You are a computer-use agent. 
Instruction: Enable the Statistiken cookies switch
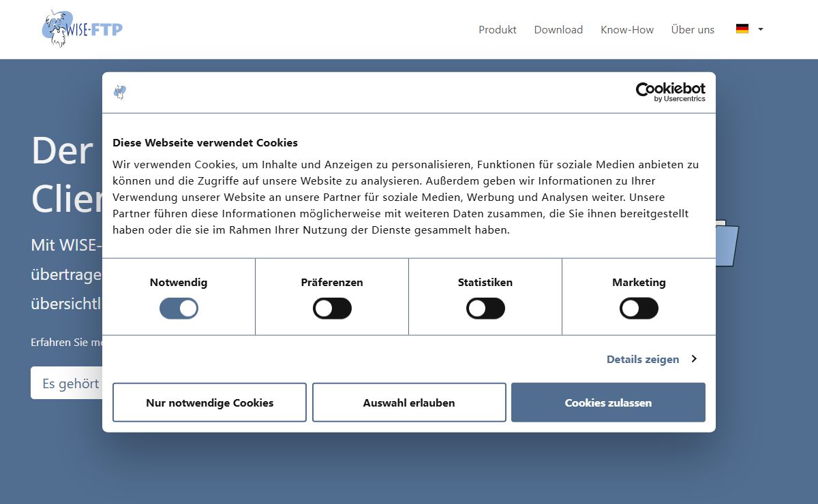[485, 309]
